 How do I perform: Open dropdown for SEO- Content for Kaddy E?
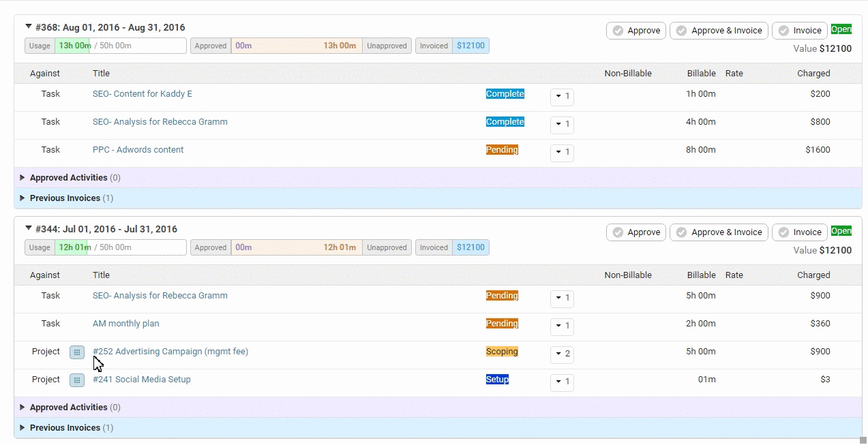point(562,97)
